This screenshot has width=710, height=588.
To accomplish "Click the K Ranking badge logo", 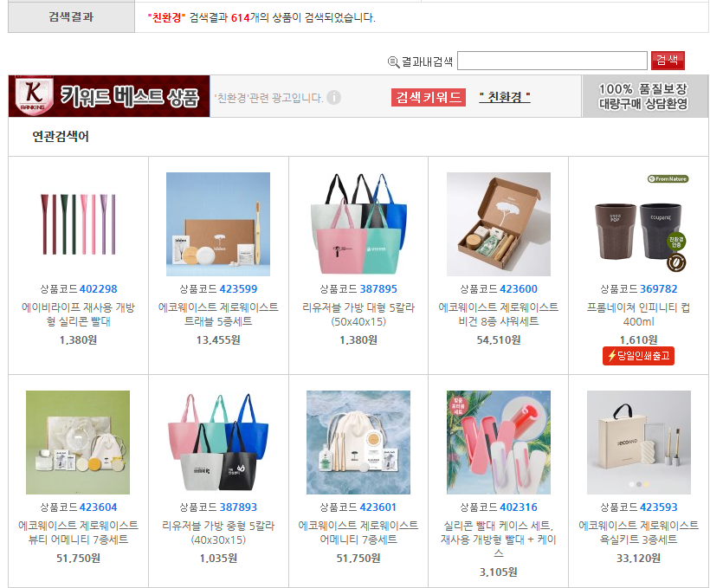I will [34, 94].
